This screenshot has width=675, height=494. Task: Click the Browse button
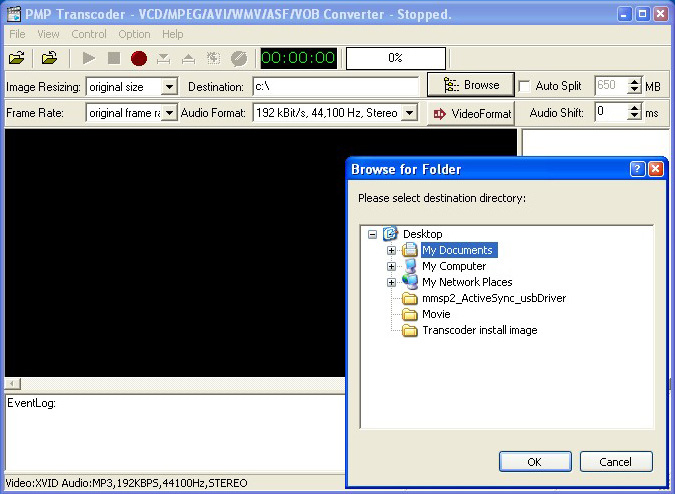471,85
